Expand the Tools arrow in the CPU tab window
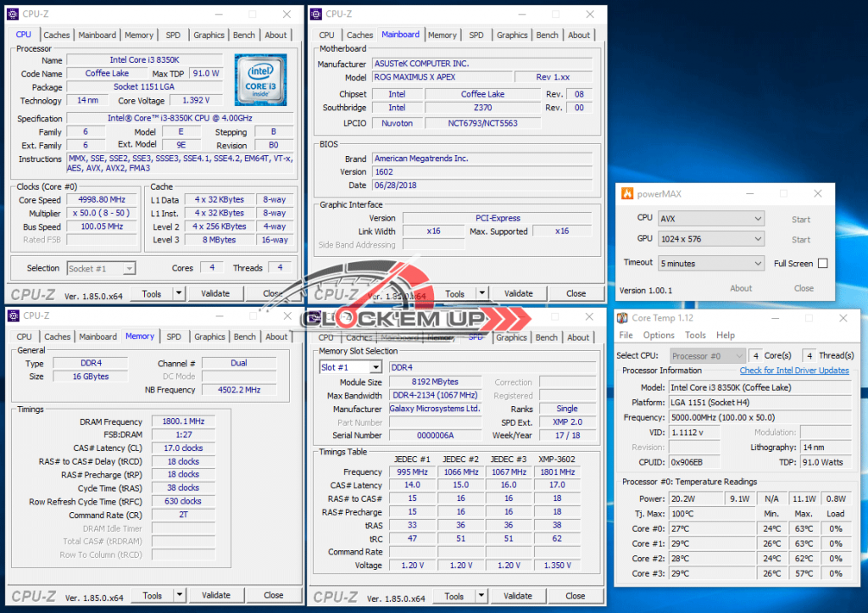 pos(179,293)
